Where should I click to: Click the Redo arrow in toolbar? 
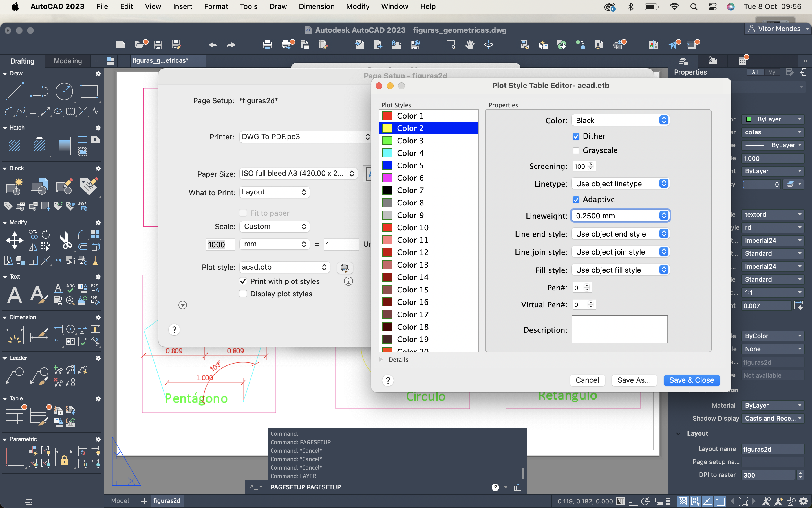coord(231,45)
